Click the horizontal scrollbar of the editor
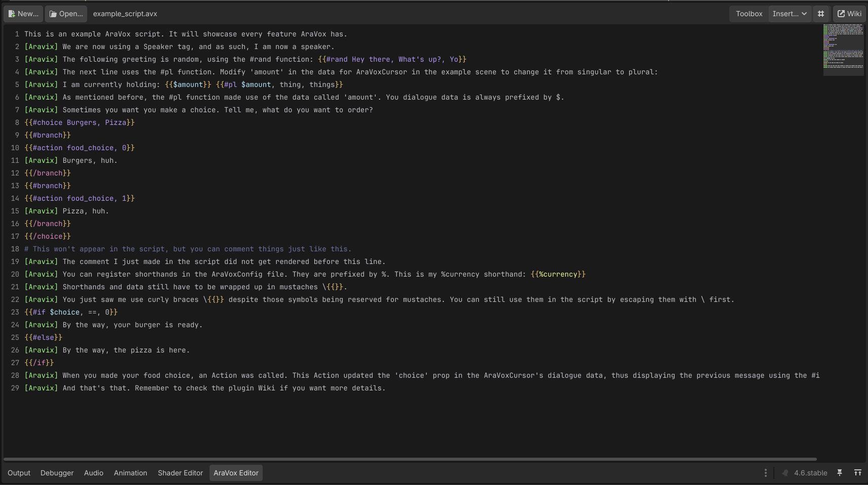868x485 pixels. tap(410, 459)
